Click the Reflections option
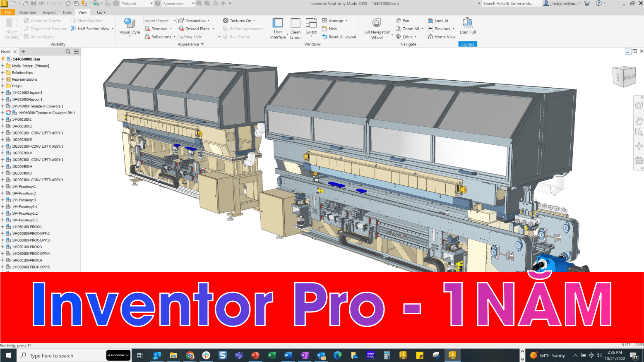Viewport: 644px width, 362px height. pyautogui.click(x=159, y=37)
